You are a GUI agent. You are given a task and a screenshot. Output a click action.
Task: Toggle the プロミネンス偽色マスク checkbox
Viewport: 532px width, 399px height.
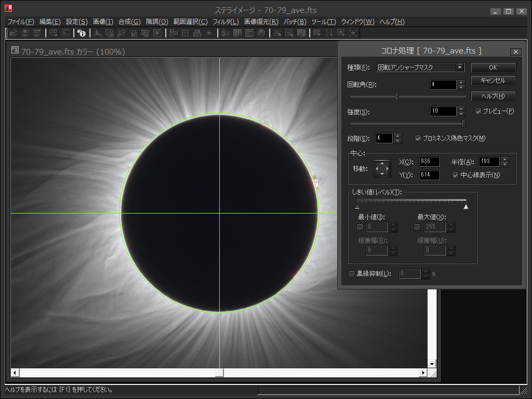pos(418,138)
